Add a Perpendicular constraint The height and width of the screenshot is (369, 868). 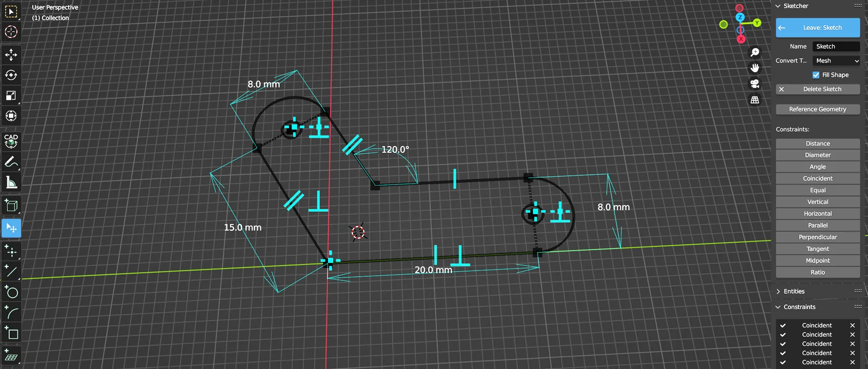pos(818,237)
